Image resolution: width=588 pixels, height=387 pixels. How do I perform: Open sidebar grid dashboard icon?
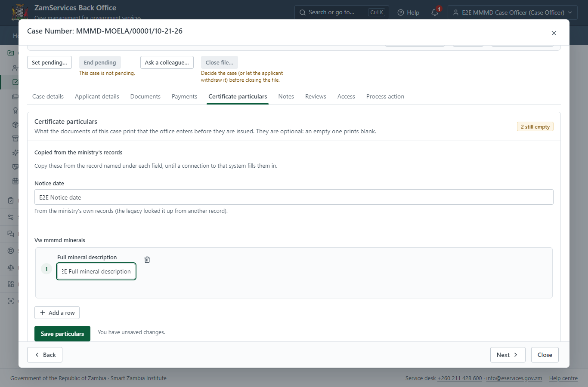(11, 284)
